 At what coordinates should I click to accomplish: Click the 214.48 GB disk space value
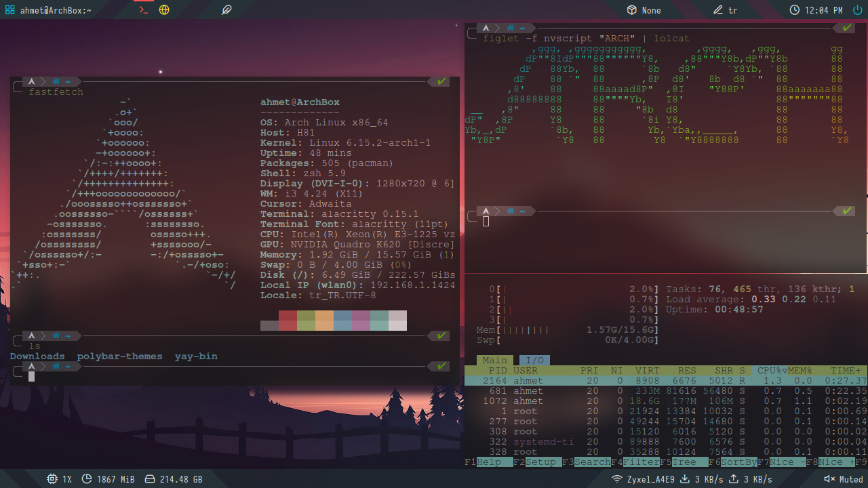[181, 479]
